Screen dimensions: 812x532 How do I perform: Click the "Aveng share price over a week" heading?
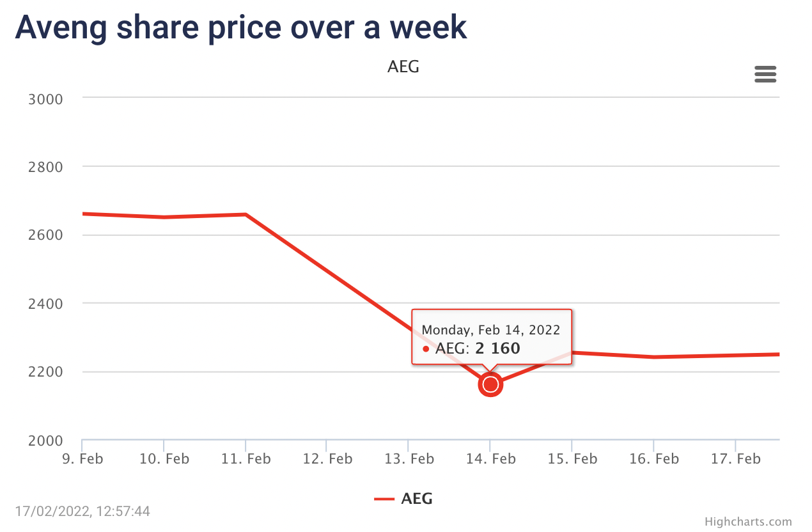pos(241,27)
